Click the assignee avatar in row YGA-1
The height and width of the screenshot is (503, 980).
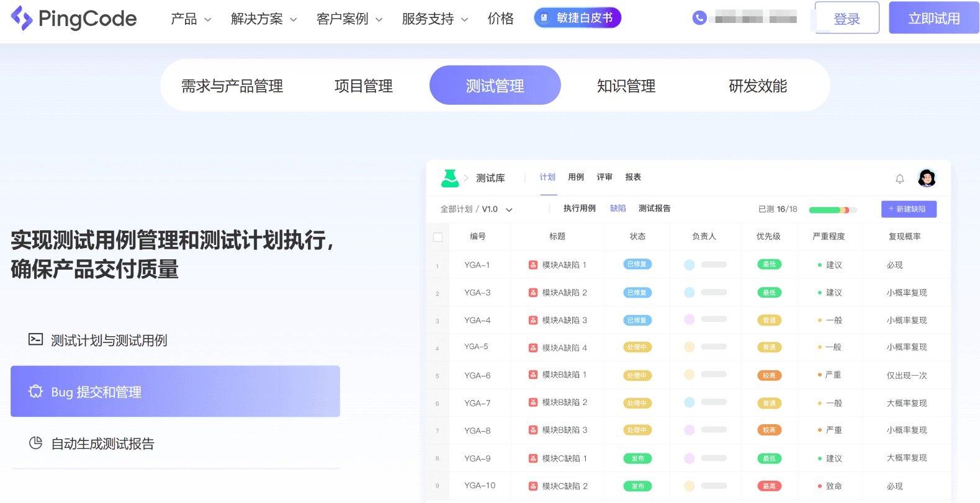pos(689,265)
